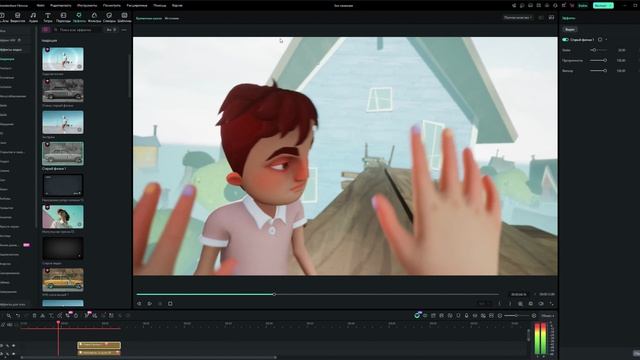Click the opacity (second) slider handle in effects panel
This screenshot has width=640, height=360.
tap(605, 60)
